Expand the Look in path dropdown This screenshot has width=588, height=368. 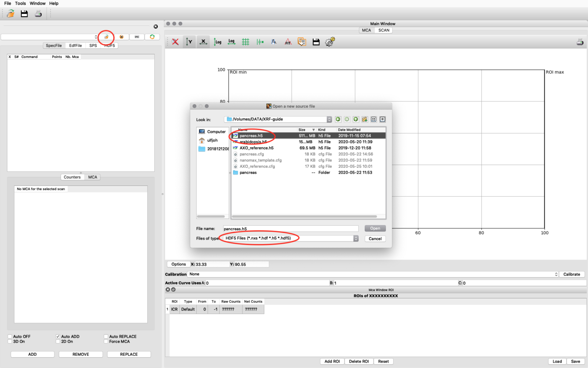[x=329, y=119]
